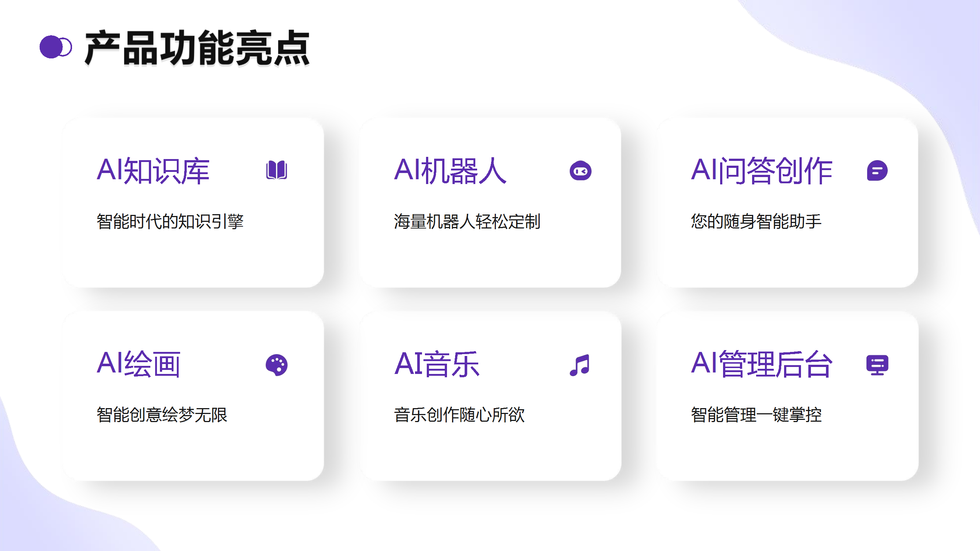Click the text 智能管理一键掌控
Screen dimensions: 980x551
pyautogui.click(x=756, y=414)
